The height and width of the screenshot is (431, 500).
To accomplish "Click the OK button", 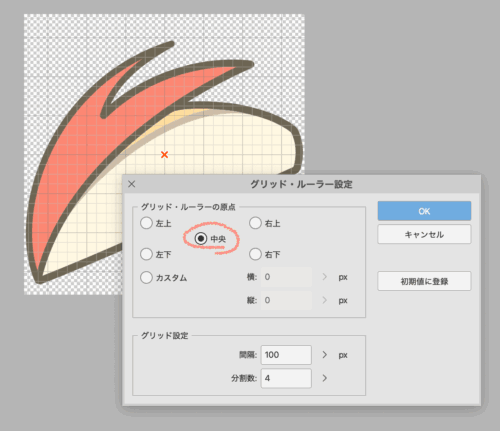I will click(424, 211).
